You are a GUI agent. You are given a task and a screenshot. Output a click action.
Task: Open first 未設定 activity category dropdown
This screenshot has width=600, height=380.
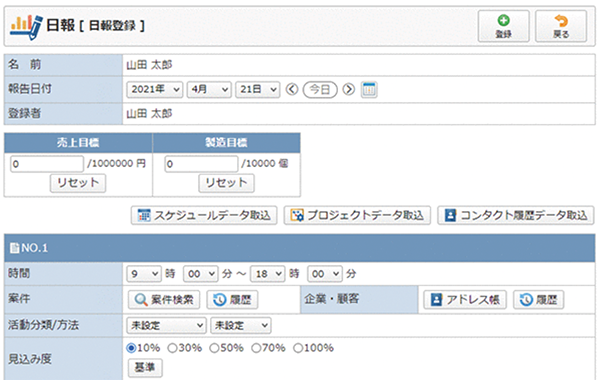tap(166, 326)
